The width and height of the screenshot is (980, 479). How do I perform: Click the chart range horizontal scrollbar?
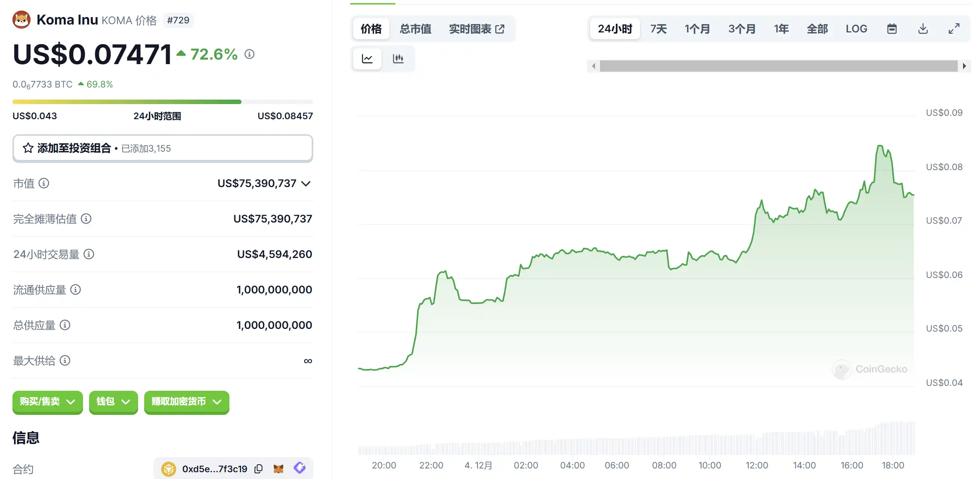pyautogui.click(x=778, y=66)
